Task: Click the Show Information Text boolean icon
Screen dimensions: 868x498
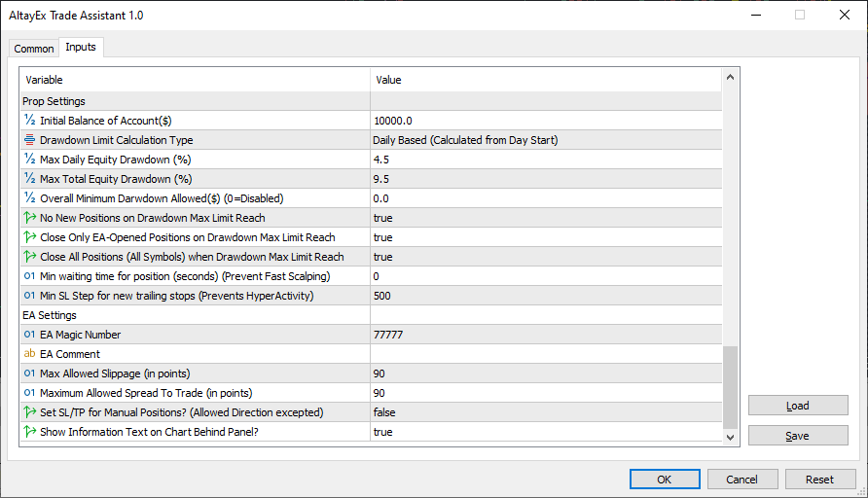Action: point(29,431)
